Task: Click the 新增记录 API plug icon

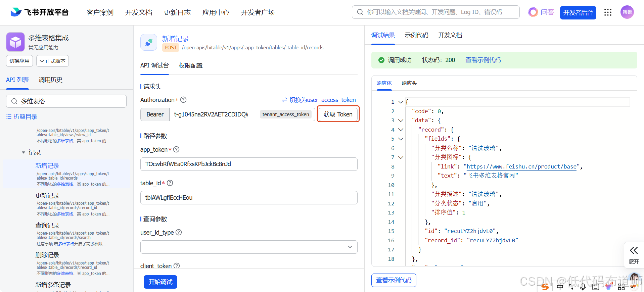Action: tap(149, 42)
